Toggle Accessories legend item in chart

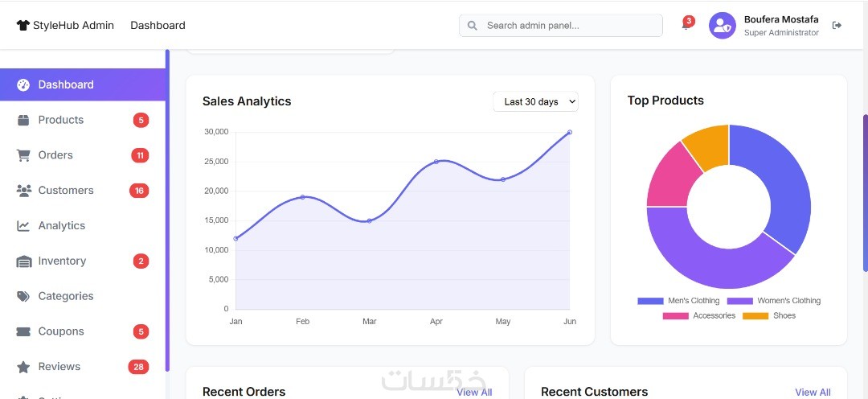click(699, 316)
